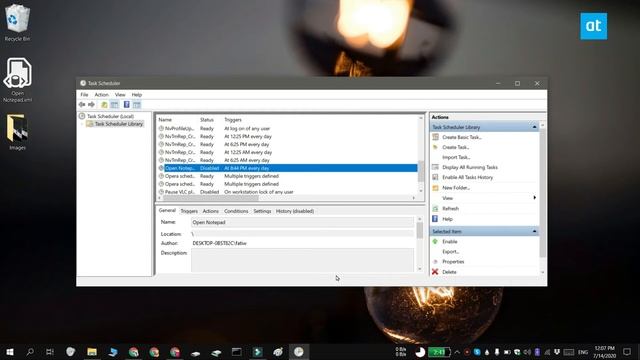Click the Back arrow toolbar icon
The width and height of the screenshot is (640, 360).
(82, 104)
